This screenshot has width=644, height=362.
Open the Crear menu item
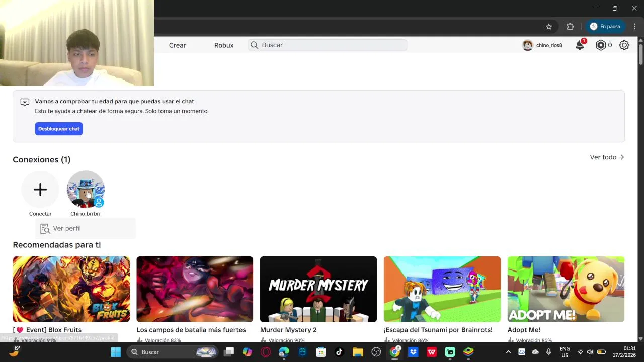[177, 45]
